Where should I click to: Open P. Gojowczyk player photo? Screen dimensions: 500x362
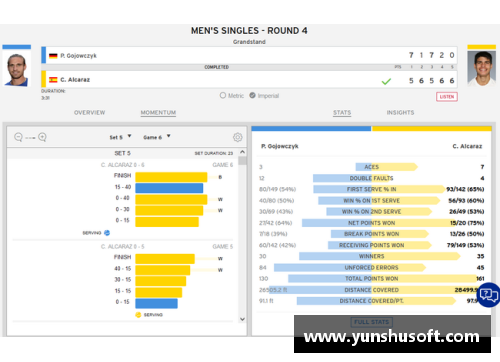pyautogui.click(x=17, y=68)
